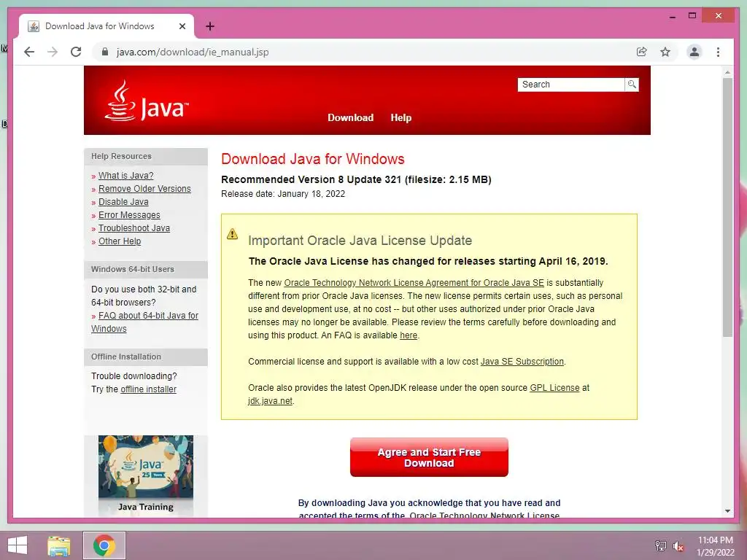Click the Java site Search field
Image resolution: width=747 pixels, height=560 pixels.
click(570, 85)
